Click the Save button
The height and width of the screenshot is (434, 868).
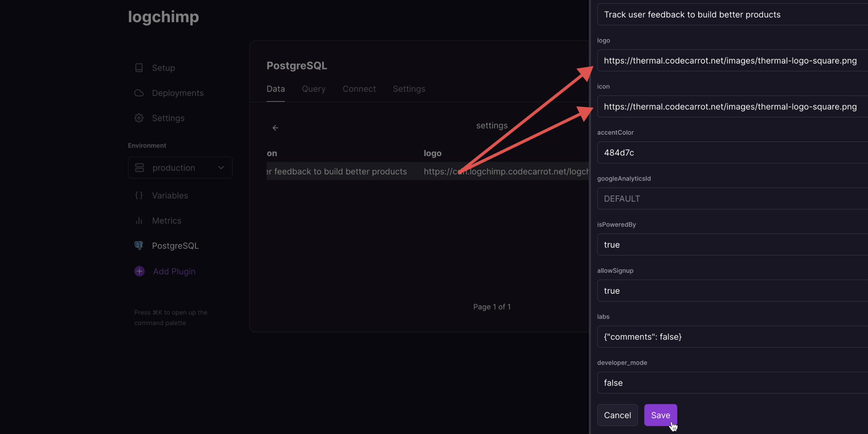[660, 415]
